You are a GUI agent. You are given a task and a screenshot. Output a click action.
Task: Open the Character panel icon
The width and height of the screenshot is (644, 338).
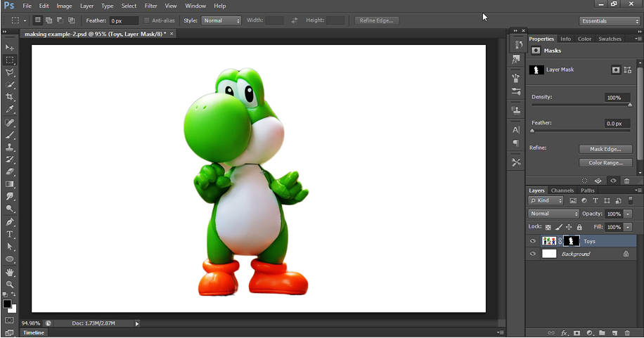(x=516, y=130)
